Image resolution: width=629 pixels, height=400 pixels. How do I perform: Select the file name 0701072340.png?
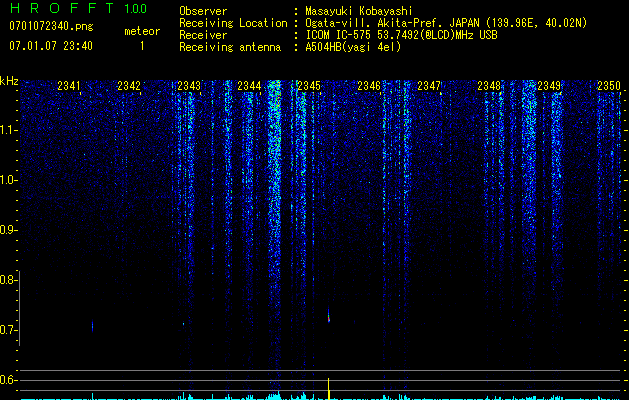pos(51,27)
